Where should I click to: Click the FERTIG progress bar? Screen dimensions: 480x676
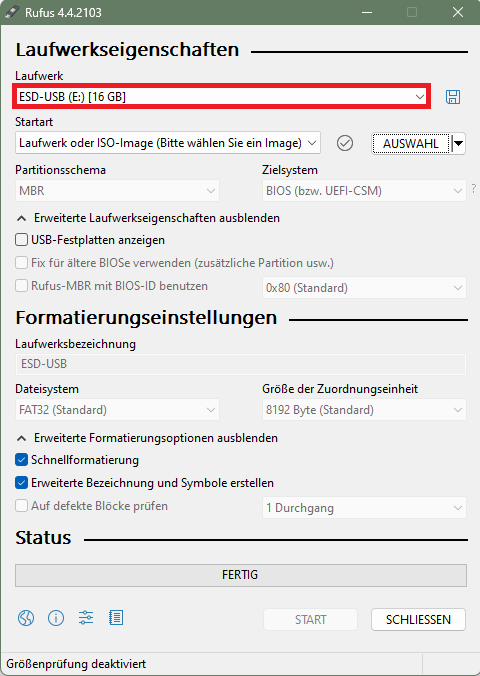(x=241, y=575)
